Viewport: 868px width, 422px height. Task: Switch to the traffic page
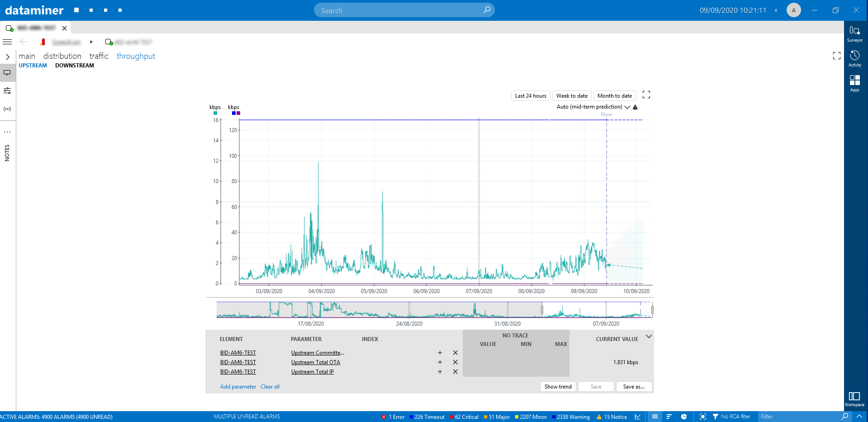point(99,56)
